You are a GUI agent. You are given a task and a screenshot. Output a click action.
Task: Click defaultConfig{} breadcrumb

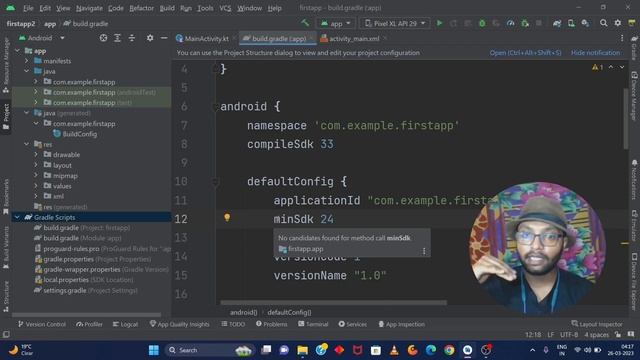click(289, 312)
